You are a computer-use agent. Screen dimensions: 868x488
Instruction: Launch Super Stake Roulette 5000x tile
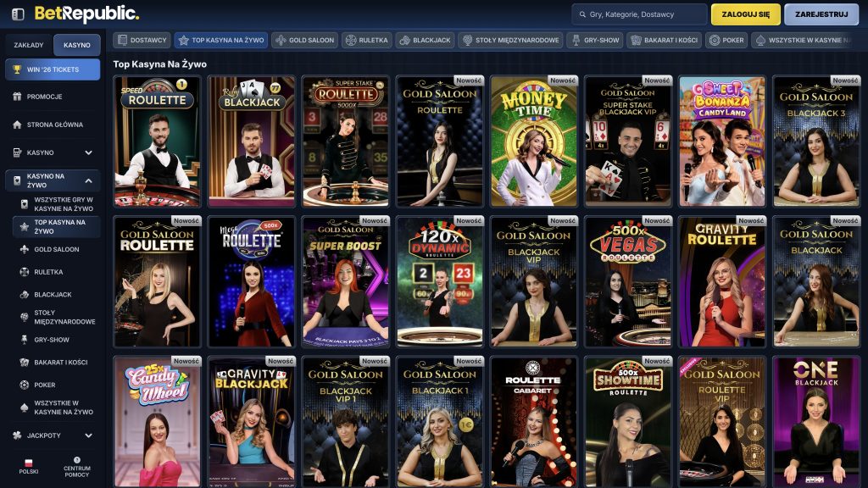click(346, 141)
